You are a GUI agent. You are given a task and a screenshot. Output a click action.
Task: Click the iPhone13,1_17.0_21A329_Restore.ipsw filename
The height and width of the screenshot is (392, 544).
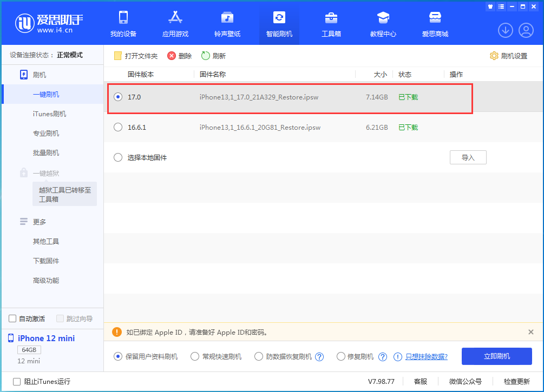coord(259,97)
